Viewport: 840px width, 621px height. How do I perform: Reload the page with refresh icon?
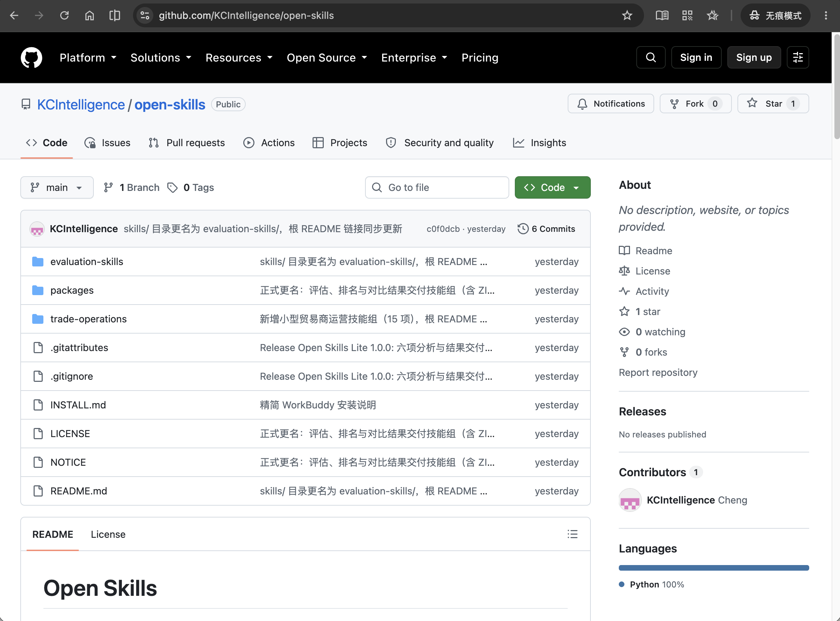(64, 15)
